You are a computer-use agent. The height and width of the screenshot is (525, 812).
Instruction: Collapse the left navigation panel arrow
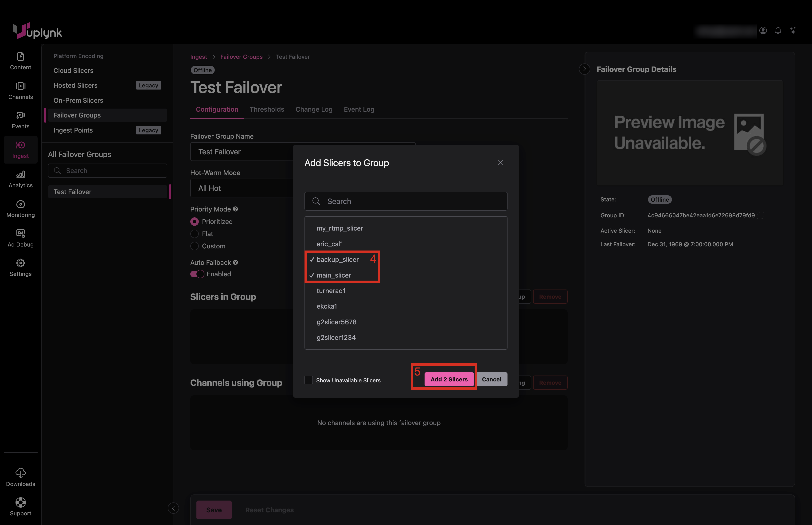(x=173, y=508)
